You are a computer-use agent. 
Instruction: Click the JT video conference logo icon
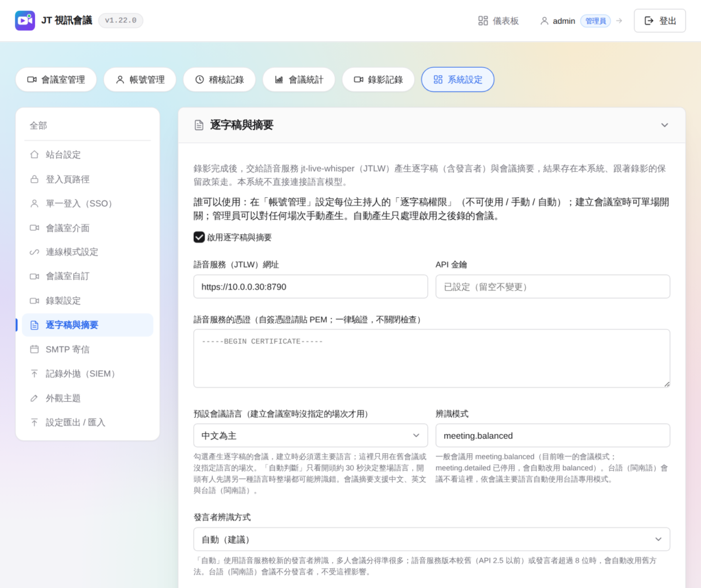(25, 21)
